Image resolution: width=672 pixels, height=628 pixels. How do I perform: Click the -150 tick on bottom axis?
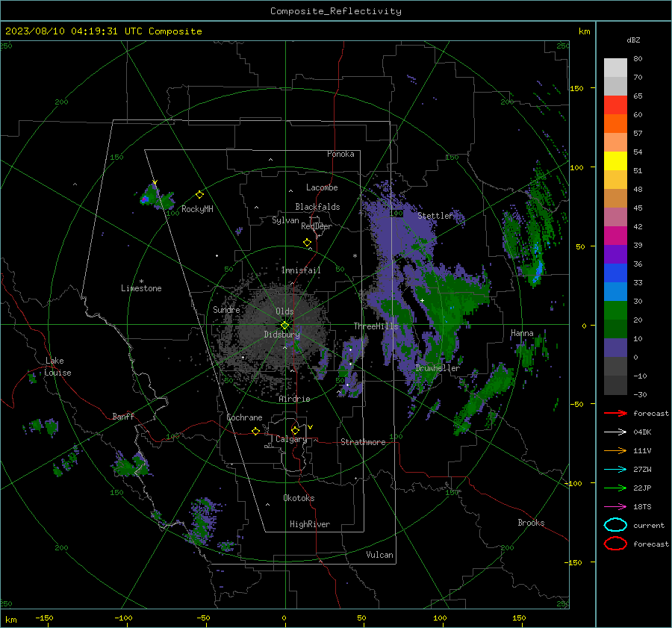(44, 618)
